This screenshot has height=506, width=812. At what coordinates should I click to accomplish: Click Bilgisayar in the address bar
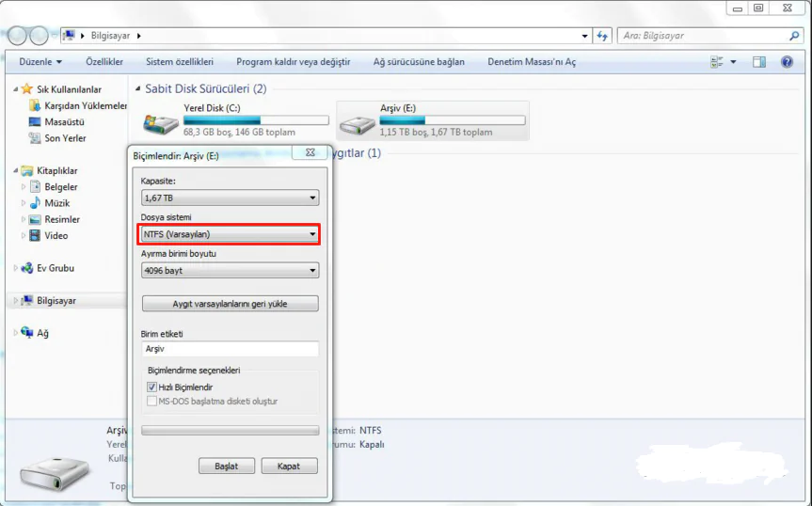point(110,36)
